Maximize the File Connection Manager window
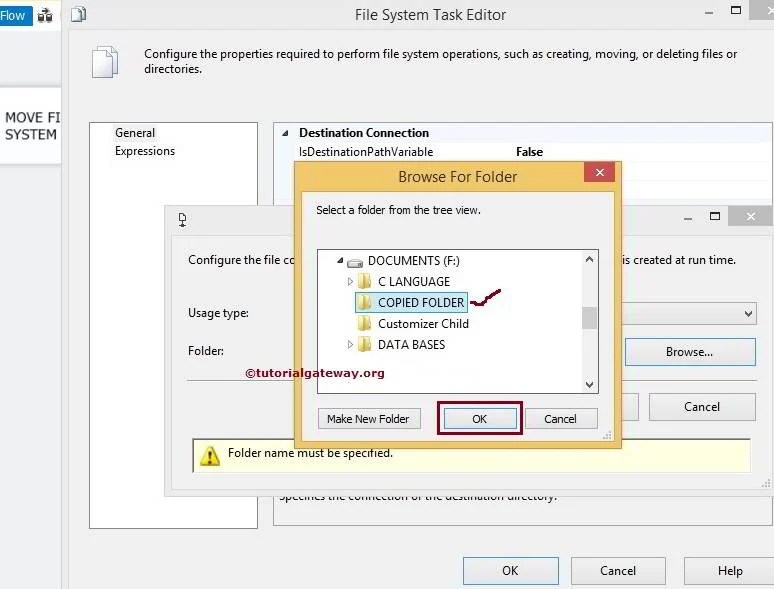This screenshot has width=774, height=589. (x=715, y=216)
